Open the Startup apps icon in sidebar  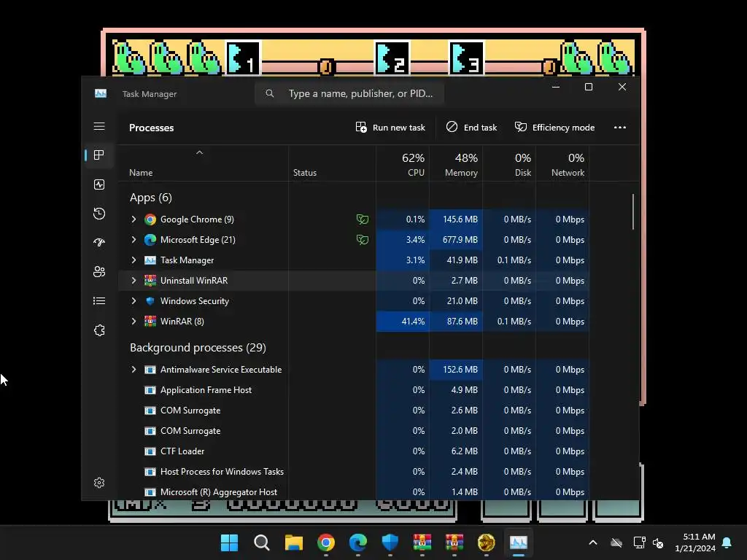99,242
